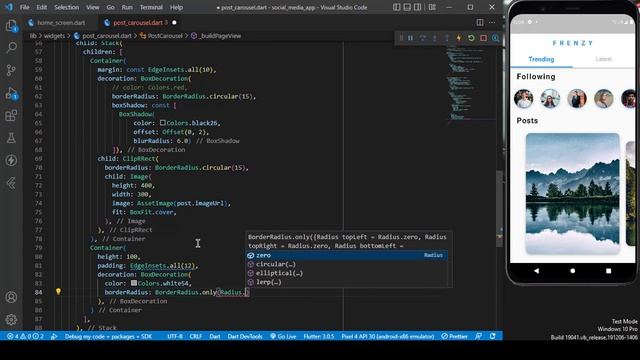Open Customize Layout icon in title bar
640x360 pixels.
432,7
